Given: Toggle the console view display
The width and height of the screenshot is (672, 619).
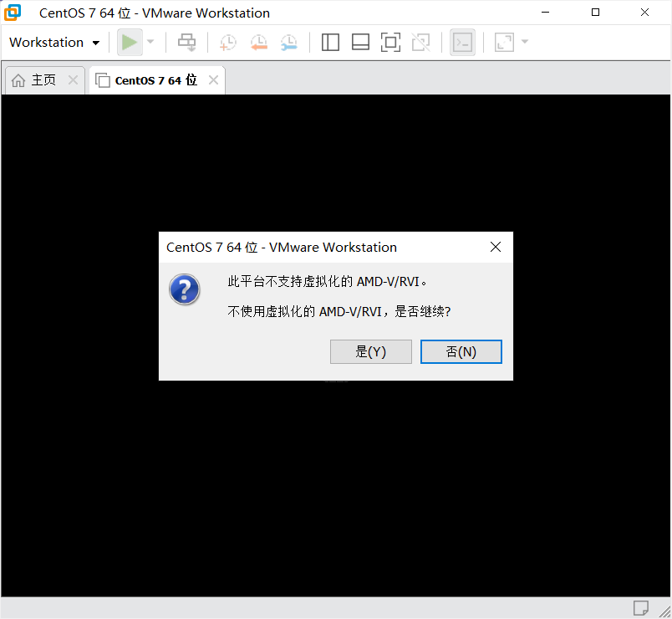Looking at the screenshot, I should point(462,41).
